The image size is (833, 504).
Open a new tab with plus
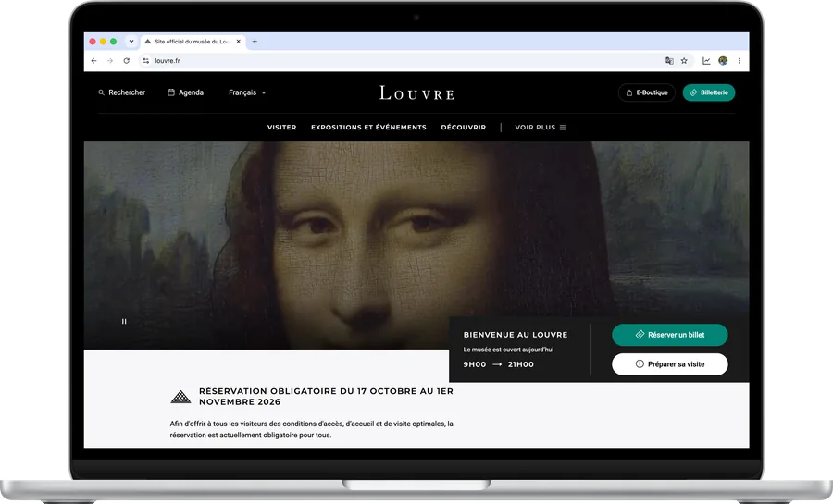[x=255, y=42]
